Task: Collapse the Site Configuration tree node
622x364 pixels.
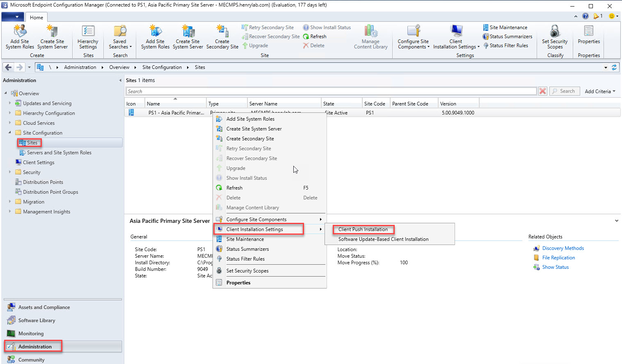Action: coord(10,133)
